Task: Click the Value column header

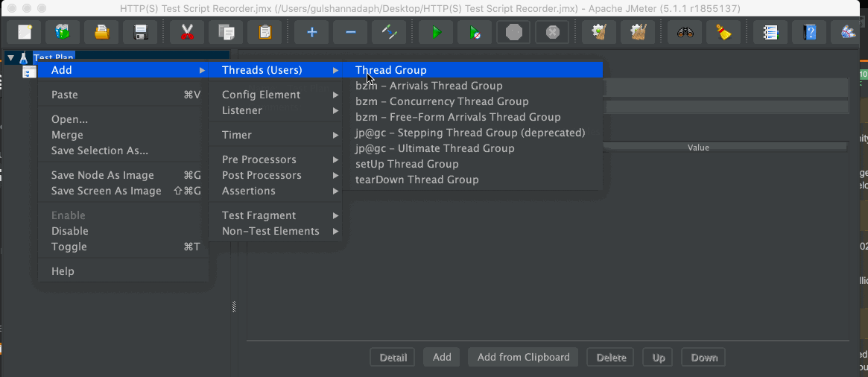Action: (x=698, y=148)
